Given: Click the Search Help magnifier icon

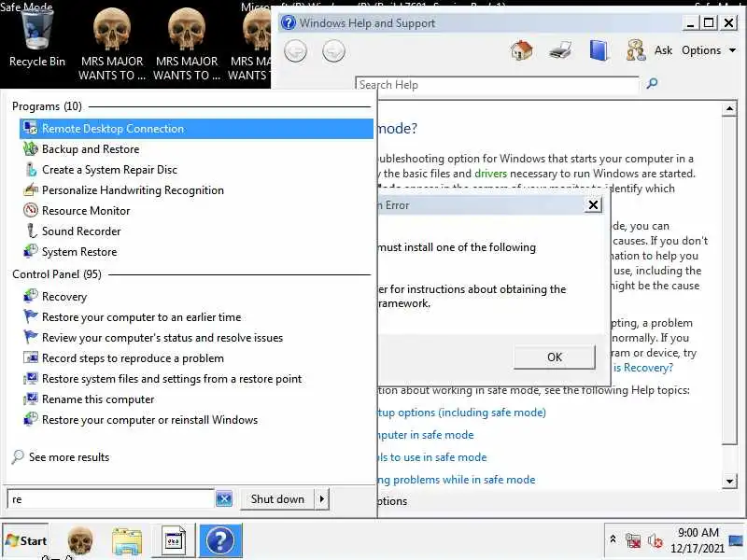Looking at the screenshot, I should pyautogui.click(x=652, y=84).
